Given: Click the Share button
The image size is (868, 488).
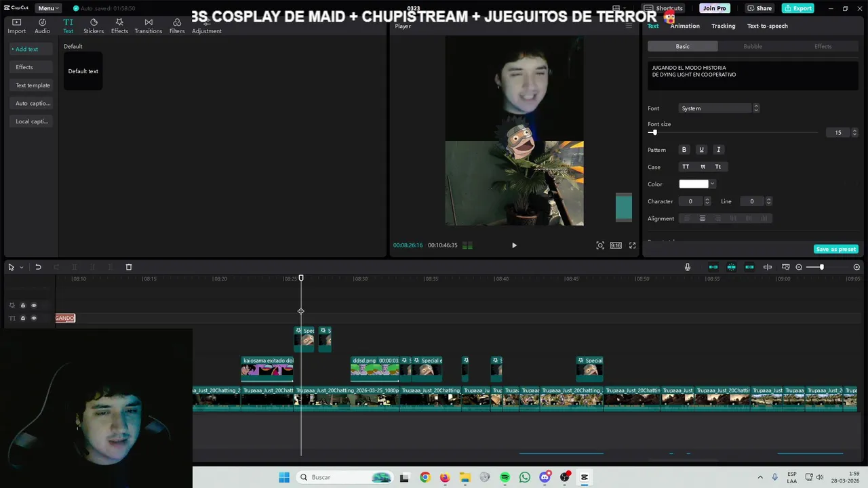Looking at the screenshot, I should [759, 8].
